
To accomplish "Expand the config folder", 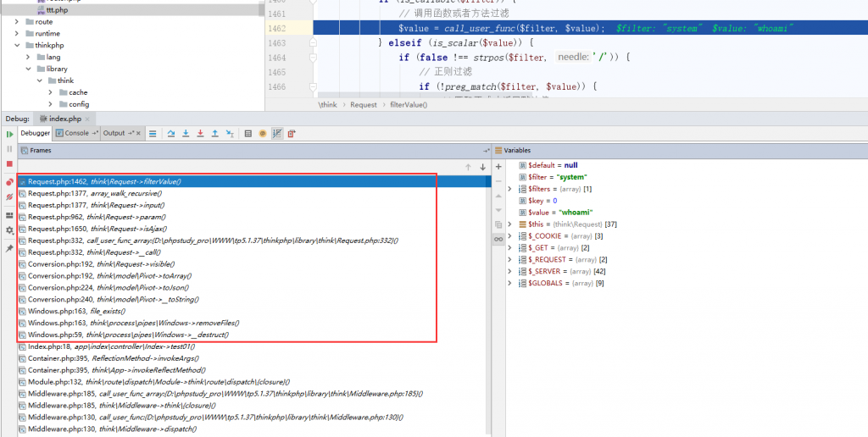I will click(x=51, y=104).
